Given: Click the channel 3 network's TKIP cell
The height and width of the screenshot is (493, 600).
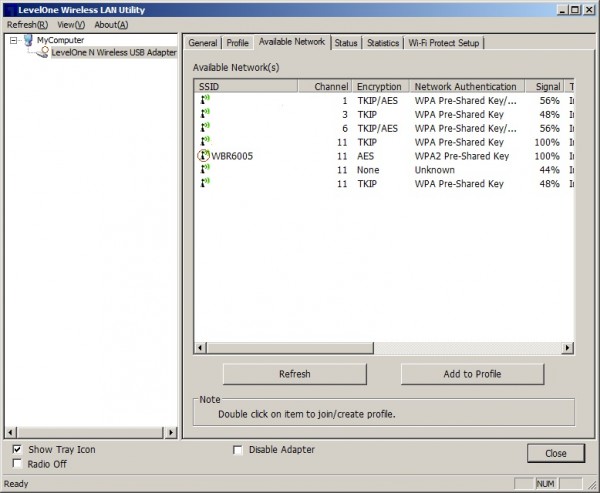Looking at the screenshot, I should pos(367,114).
